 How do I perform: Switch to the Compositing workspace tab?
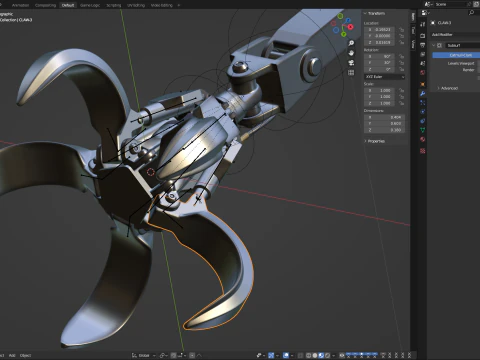[45, 5]
